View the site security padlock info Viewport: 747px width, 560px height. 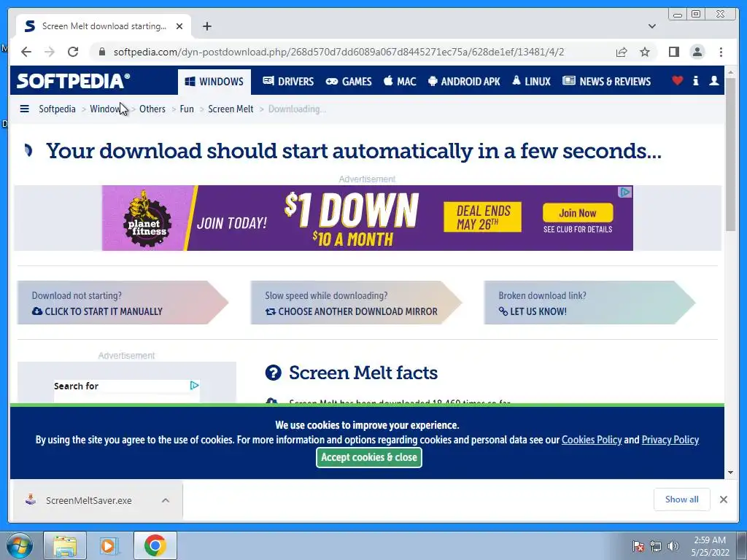[101, 52]
